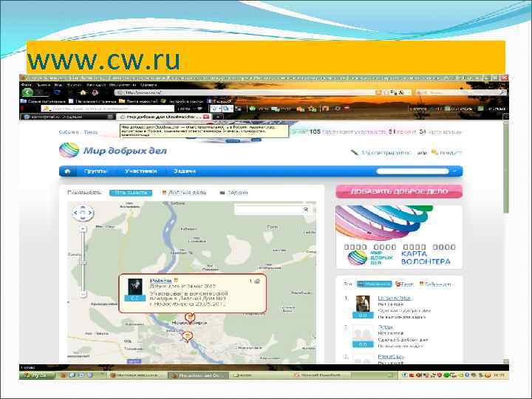Open the Задачи menu item
The image size is (532, 399).
(x=184, y=171)
